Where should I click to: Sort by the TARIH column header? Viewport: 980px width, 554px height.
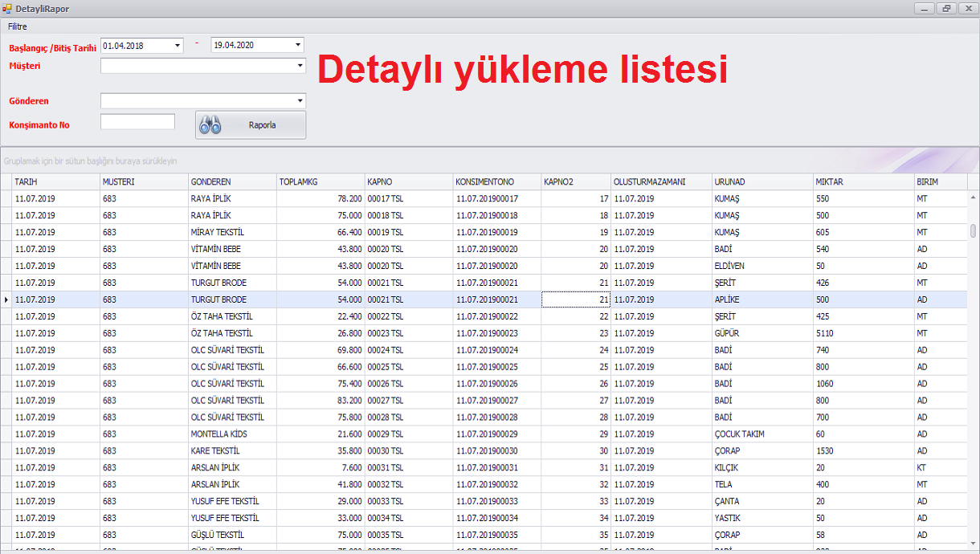(x=56, y=182)
